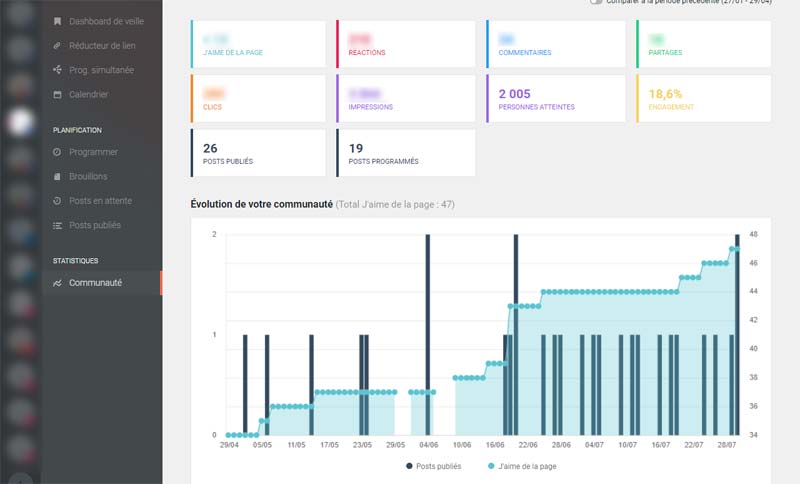The width and height of the screenshot is (800, 484).
Task: Select the Communauté statistics item
Action: click(x=102, y=283)
